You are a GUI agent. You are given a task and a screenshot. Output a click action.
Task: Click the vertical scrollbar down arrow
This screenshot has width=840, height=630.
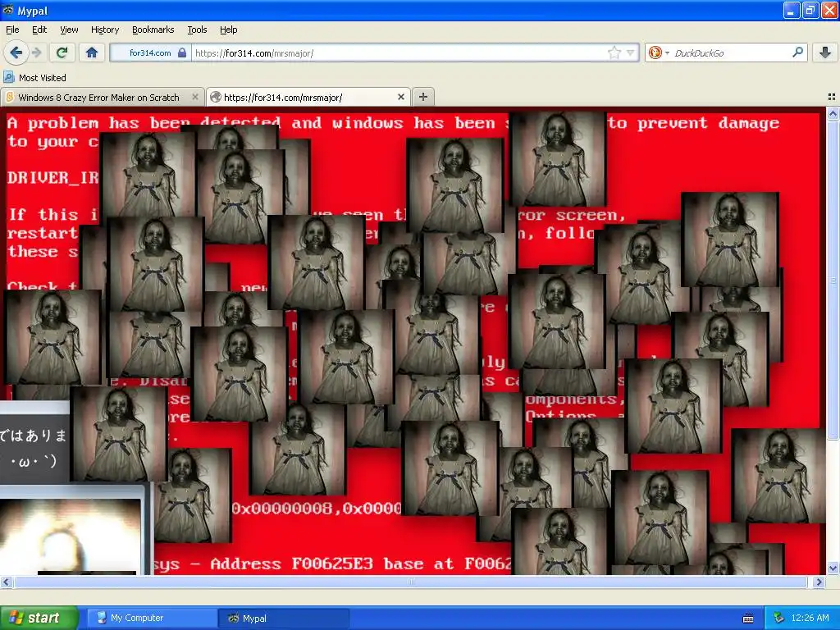click(833, 568)
